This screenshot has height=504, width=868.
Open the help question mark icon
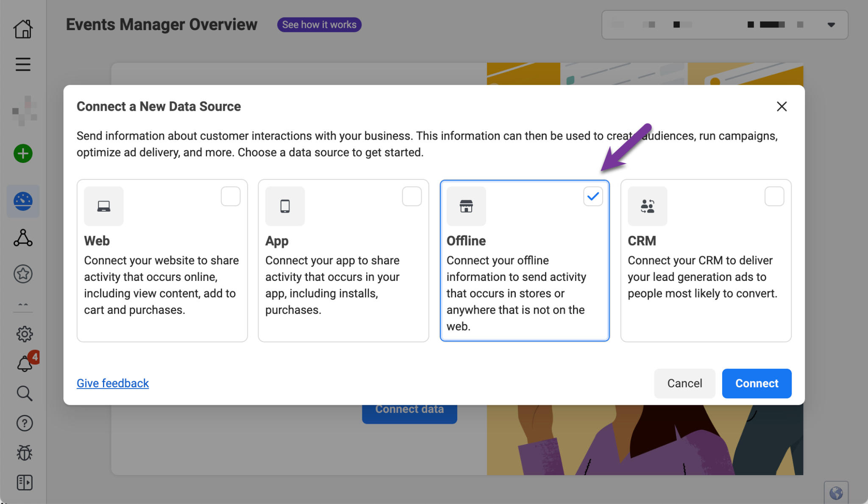[x=25, y=423]
